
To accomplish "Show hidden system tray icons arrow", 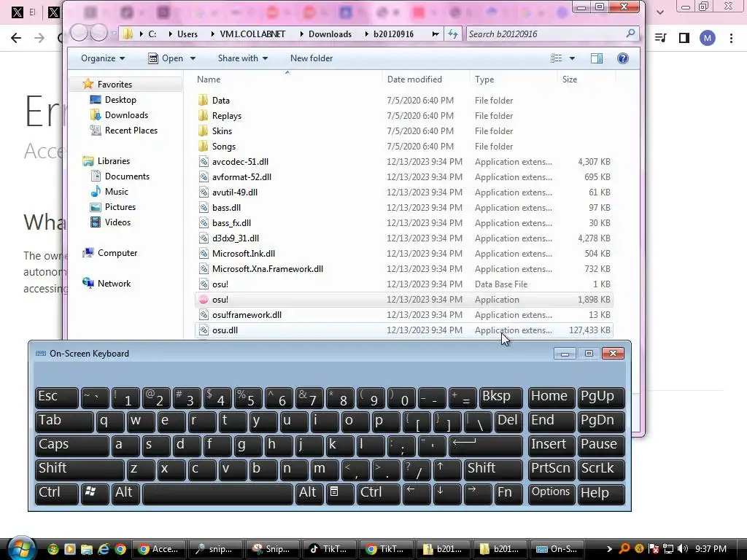I will click(x=609, y=549).
